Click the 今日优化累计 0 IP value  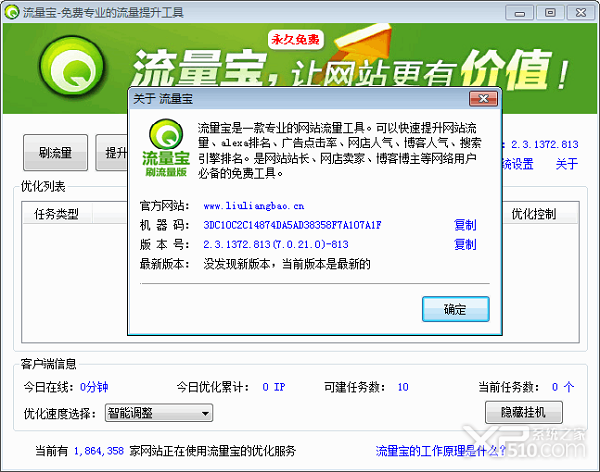click(x=274, y=387)
